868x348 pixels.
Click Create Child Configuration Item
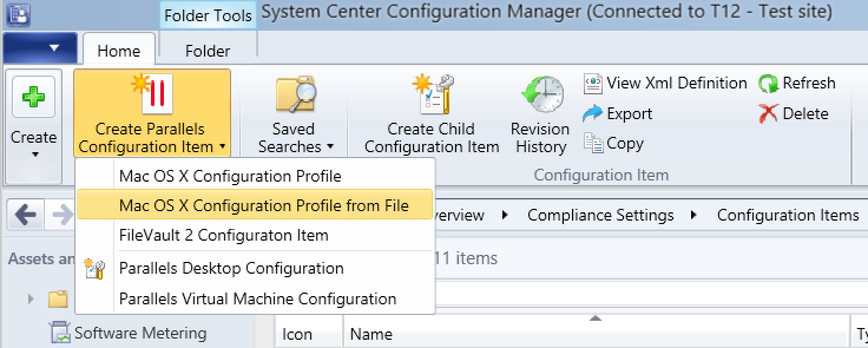(432, 115)
